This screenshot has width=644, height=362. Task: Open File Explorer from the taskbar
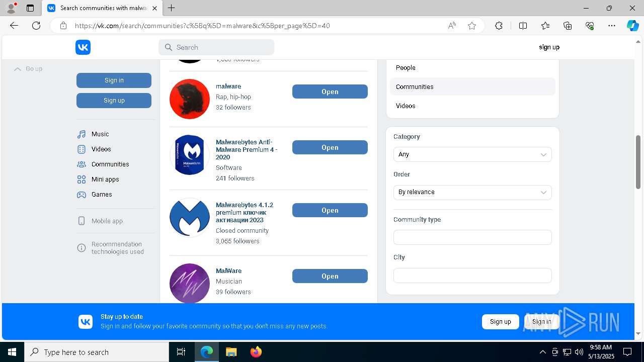click(231, 352)
